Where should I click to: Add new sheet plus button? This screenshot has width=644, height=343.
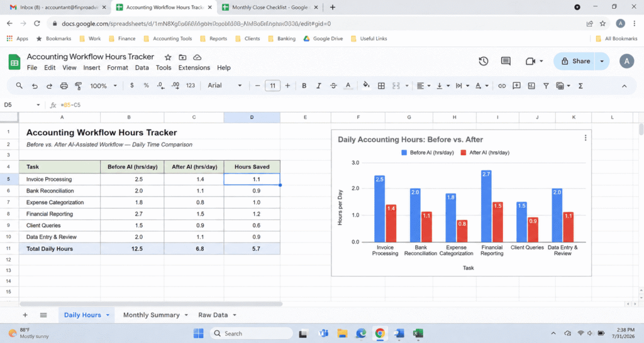pyautogui.click(x=25, y=315)
